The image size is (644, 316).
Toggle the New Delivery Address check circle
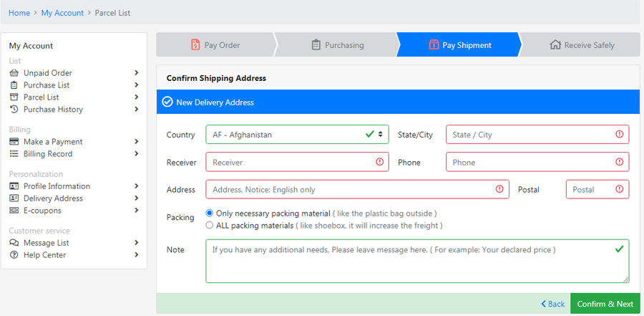point(167,102)
